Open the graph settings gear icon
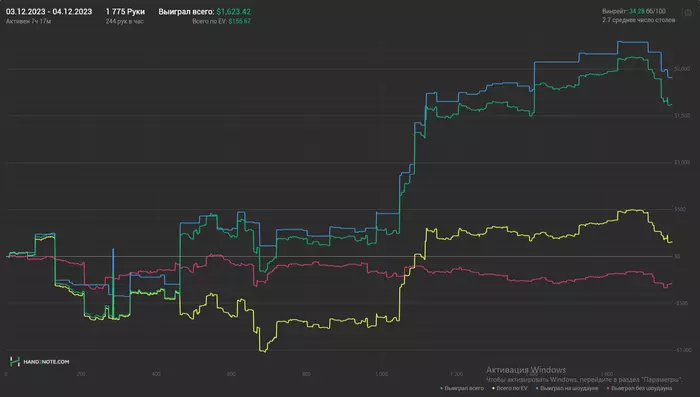700x397 pixels. [688, 13]
